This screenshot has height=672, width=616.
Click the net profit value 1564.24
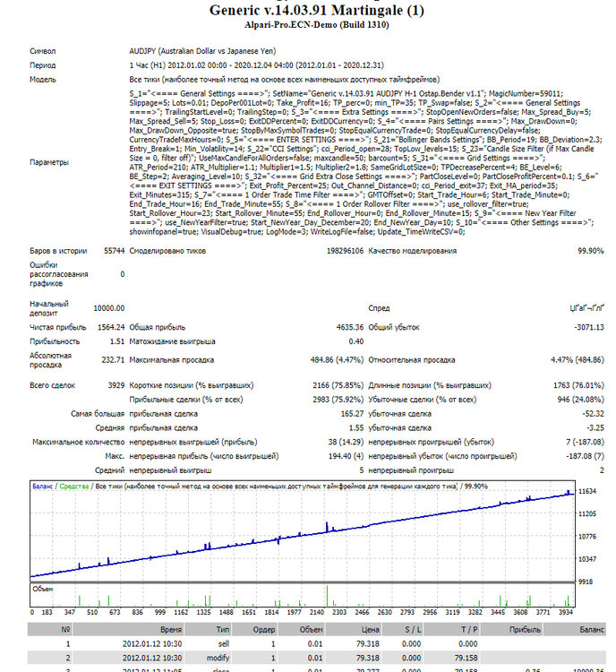click(x=111, y=327)
